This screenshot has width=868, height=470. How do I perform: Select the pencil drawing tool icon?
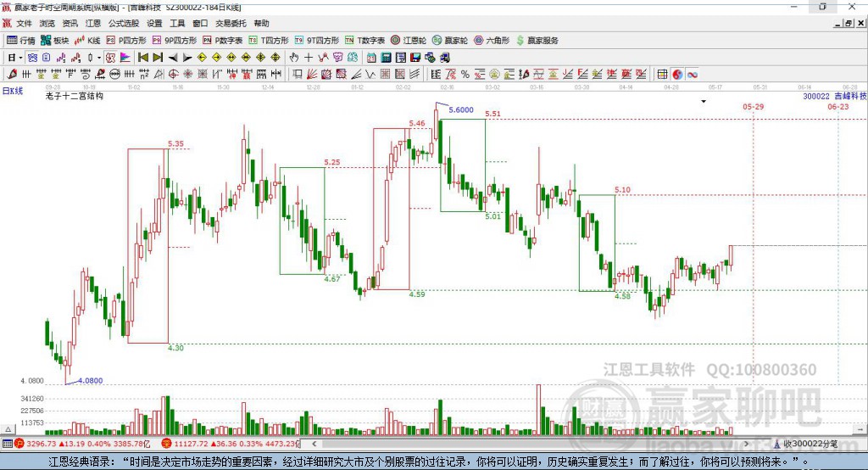[12, 75]
